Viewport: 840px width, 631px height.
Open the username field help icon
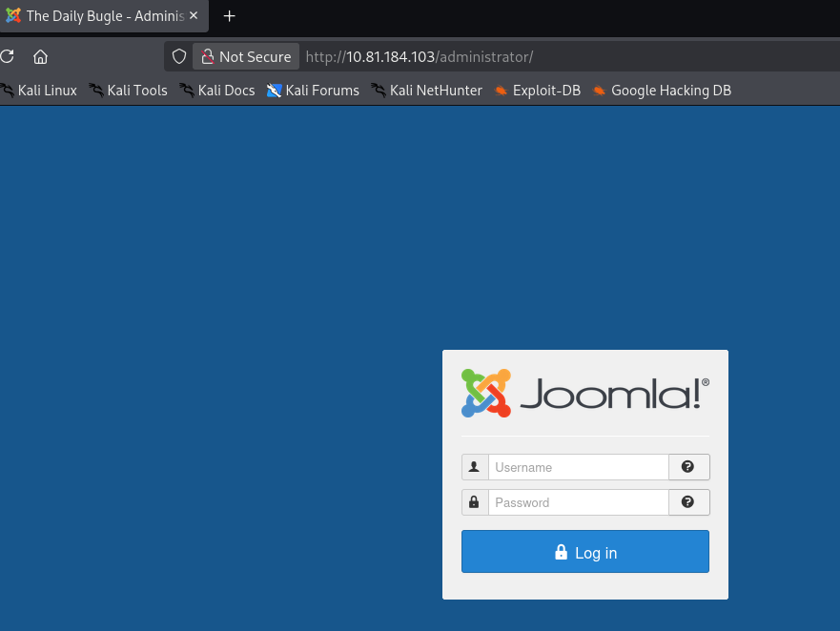pos(688,466)
